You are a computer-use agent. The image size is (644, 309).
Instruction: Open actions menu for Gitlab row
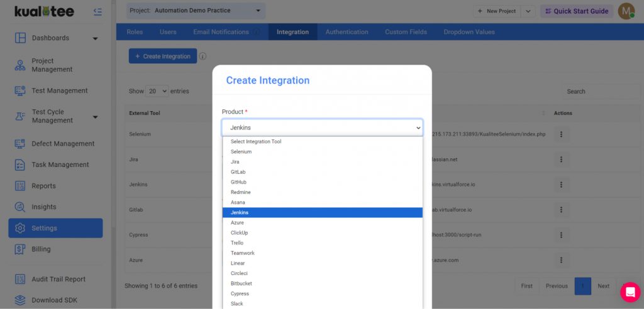(561, 210)
